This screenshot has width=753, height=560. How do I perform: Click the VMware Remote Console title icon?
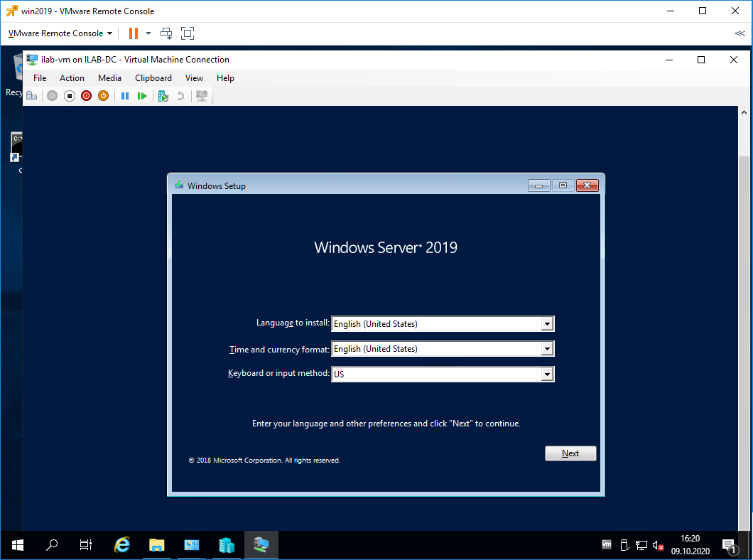coord(12,11)
